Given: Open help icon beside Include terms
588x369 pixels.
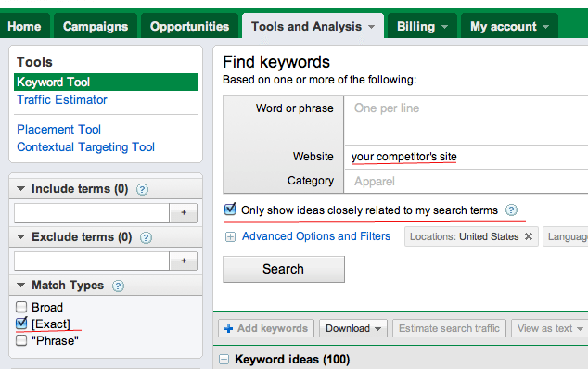Looking at the screenshot, I should (142, 189).
